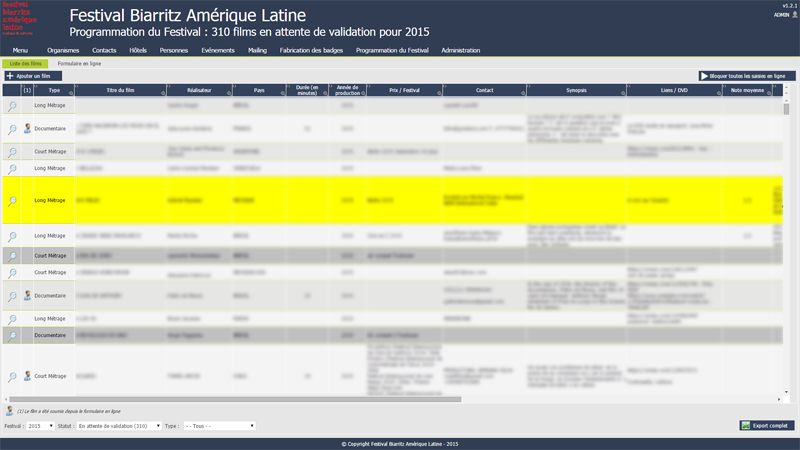
Task: Sort by Pays column header
Action: pos(259,90)
